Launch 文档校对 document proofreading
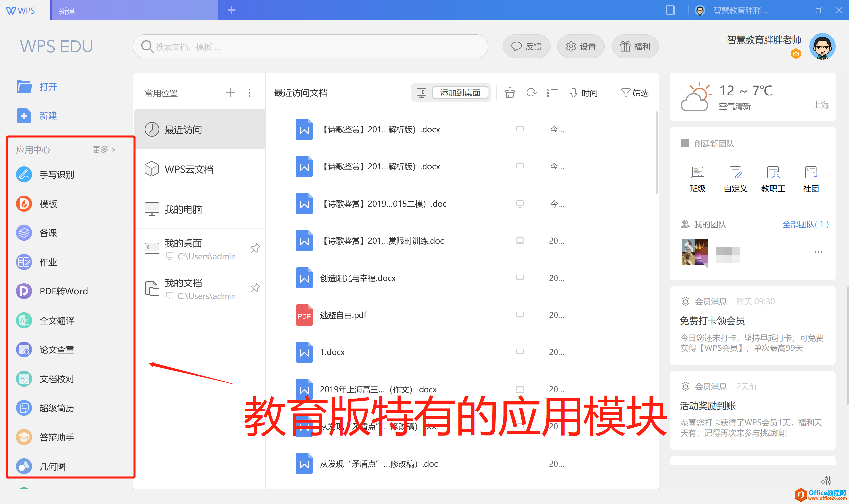 pos(45,379)
